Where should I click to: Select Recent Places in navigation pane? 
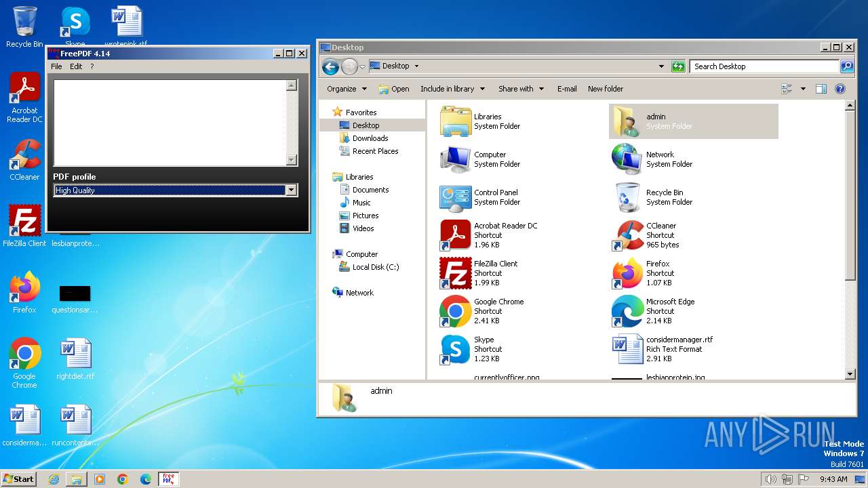point(375,151)
